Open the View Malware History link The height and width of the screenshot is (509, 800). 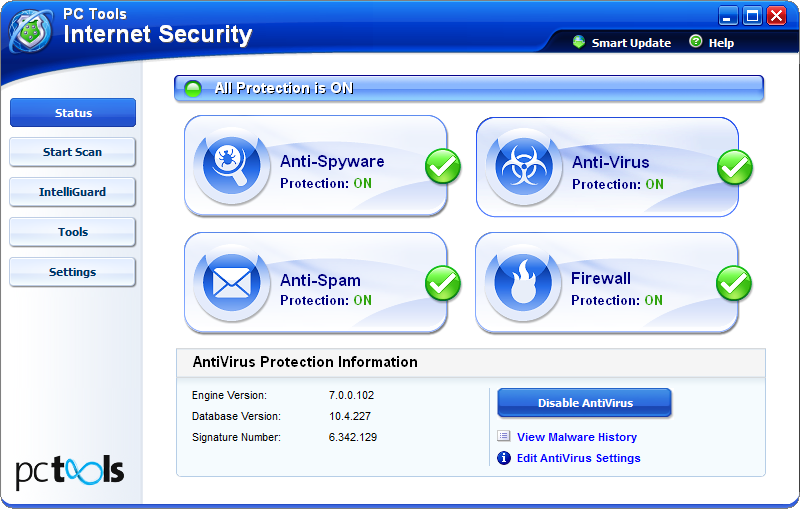[576, 437]
